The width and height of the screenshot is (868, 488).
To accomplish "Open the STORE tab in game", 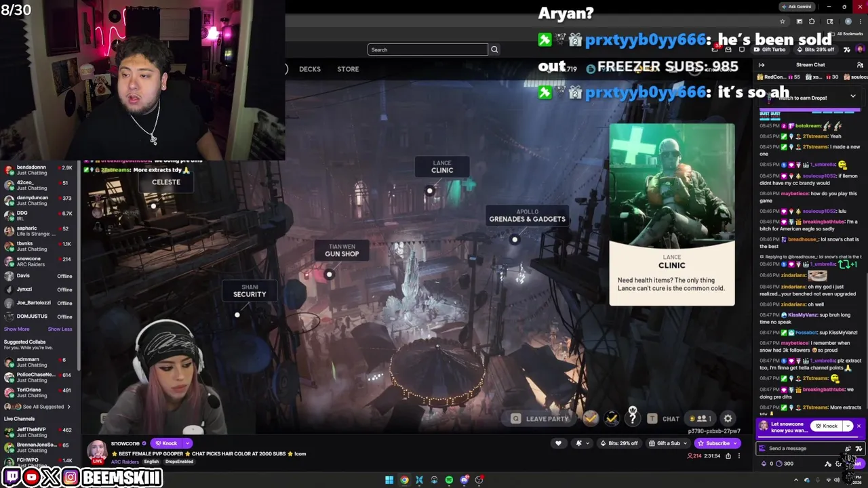I will click(348, 68).
